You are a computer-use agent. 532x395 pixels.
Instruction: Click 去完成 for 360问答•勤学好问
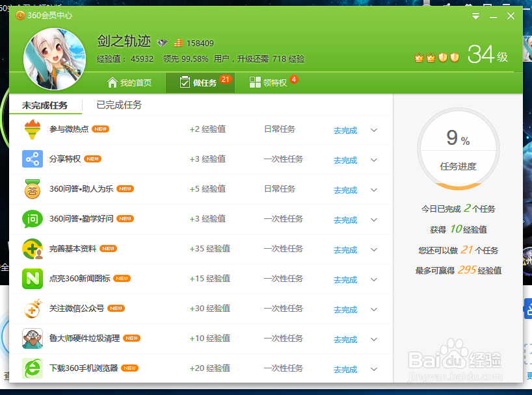tap(345, 220)
